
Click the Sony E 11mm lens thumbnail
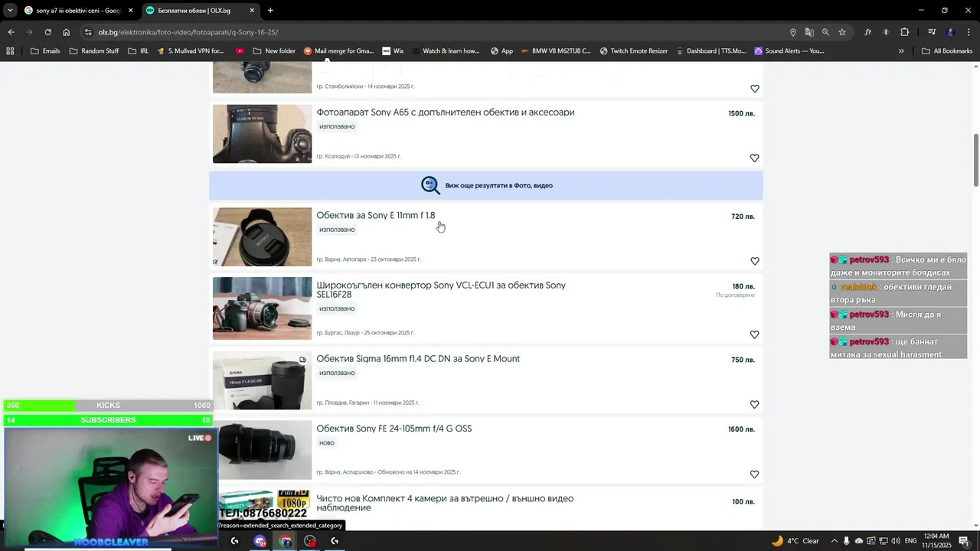click(x=262, y=237)
